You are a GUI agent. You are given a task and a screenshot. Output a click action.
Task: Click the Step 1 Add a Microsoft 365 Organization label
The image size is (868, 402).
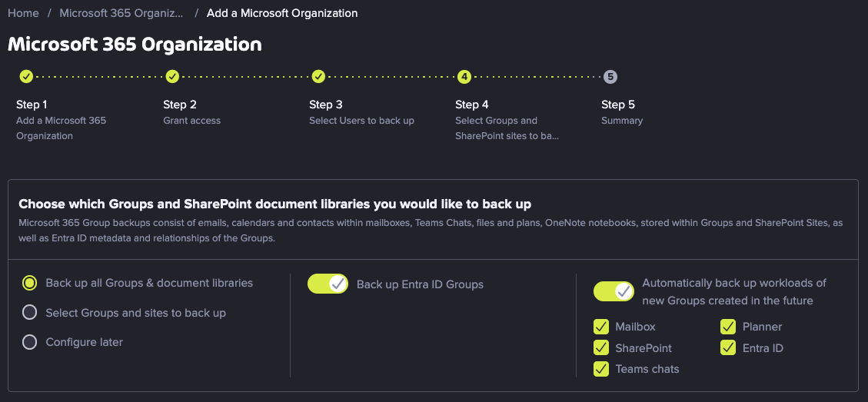(61, 128)
